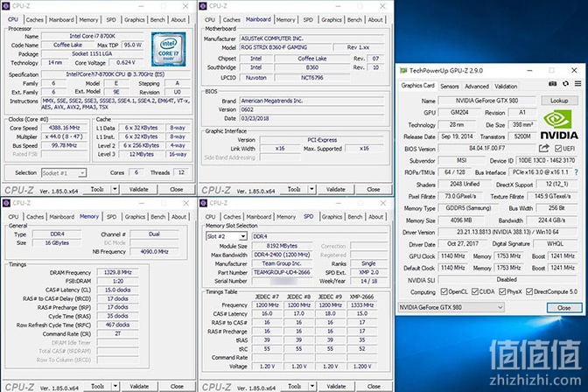Click the Bus Interface question mark icon
Image resolution: width=588 pixels, height=392 pixels.
pyautogui.click(x=577, y=172)
